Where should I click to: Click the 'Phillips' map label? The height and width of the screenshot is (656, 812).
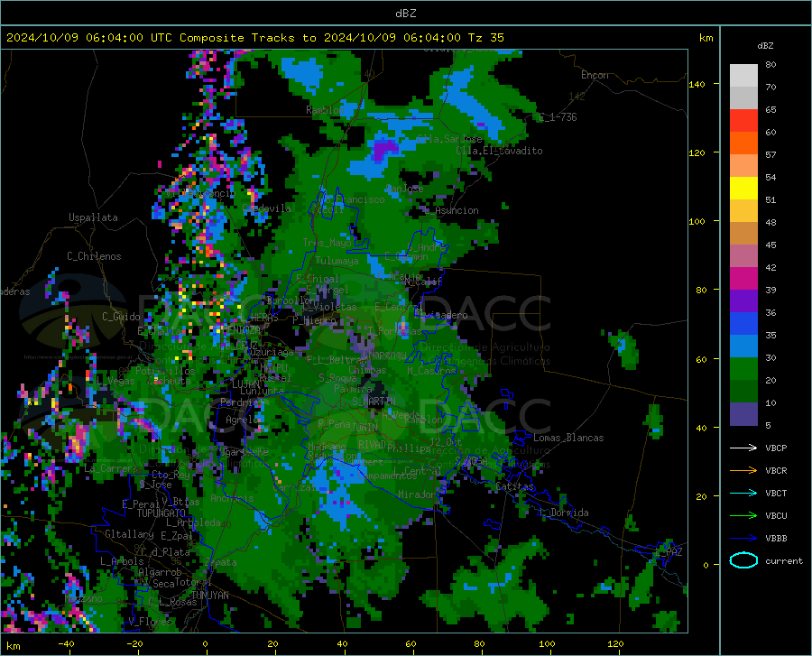pos(409,448)
